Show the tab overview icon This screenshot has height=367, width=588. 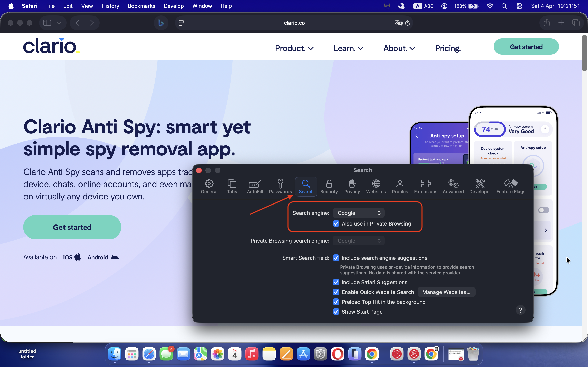coord(576,23)
